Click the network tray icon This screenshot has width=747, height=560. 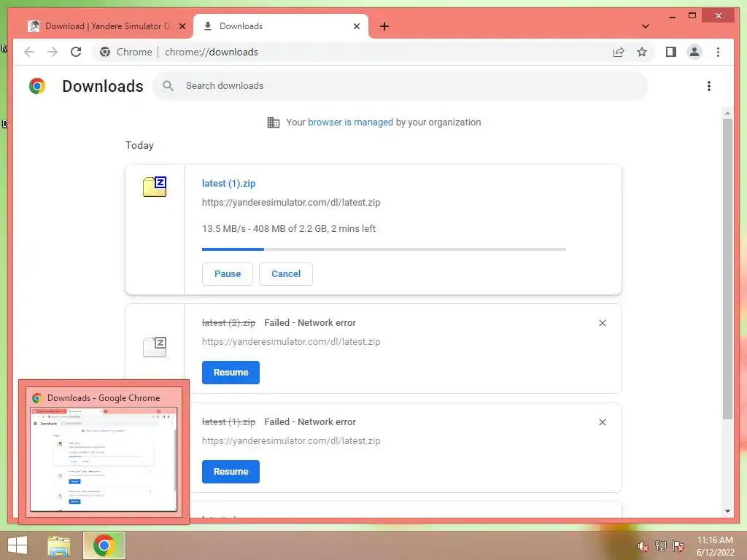(661, 545)
